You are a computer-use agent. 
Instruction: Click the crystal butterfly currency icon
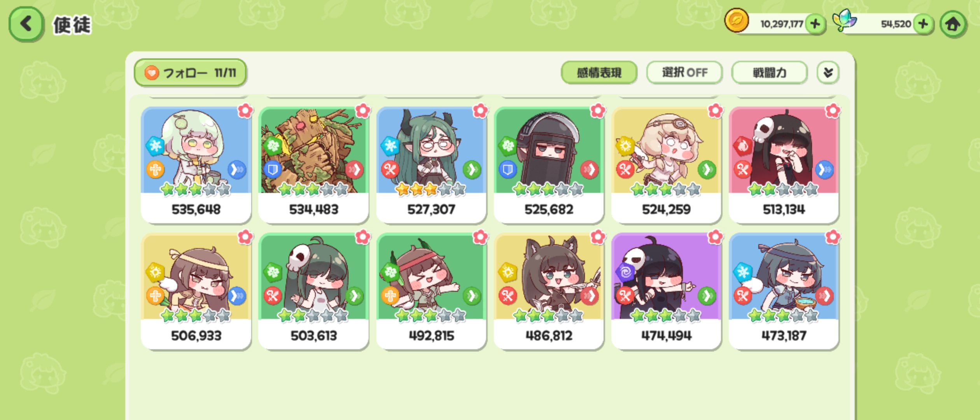844,20
